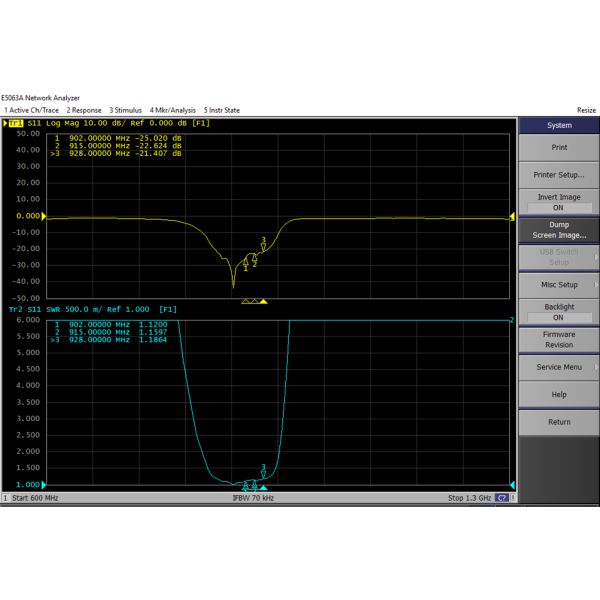600x600 pixels.
Task: Click marker 3 on the S11 Log Mag trace
Action: click(263, 245)
